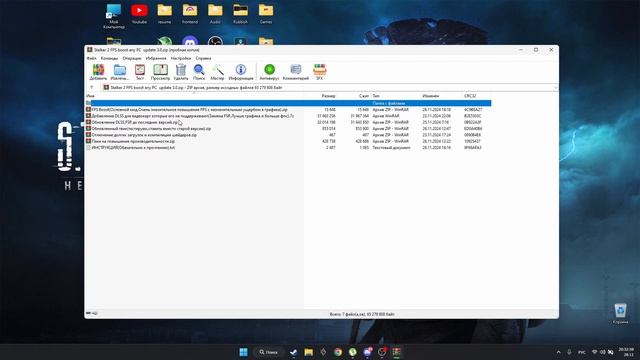Select the highlighted parent folder row
Screen dimensions: 640x360
click(x=288, y=103)
